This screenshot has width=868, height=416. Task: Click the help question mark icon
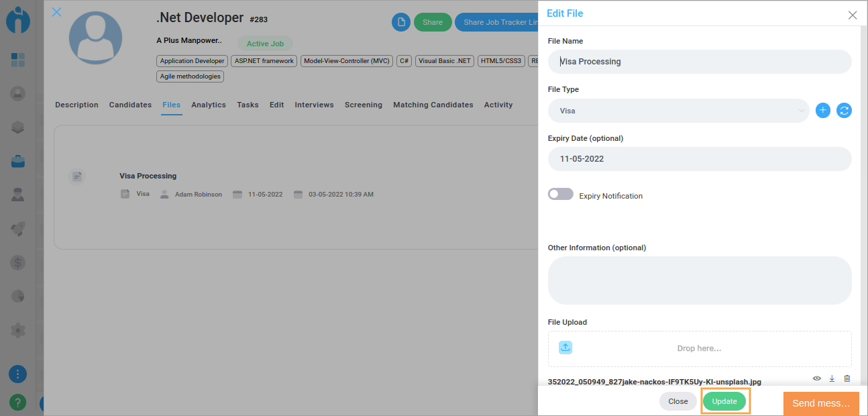[x=18, y=403]
